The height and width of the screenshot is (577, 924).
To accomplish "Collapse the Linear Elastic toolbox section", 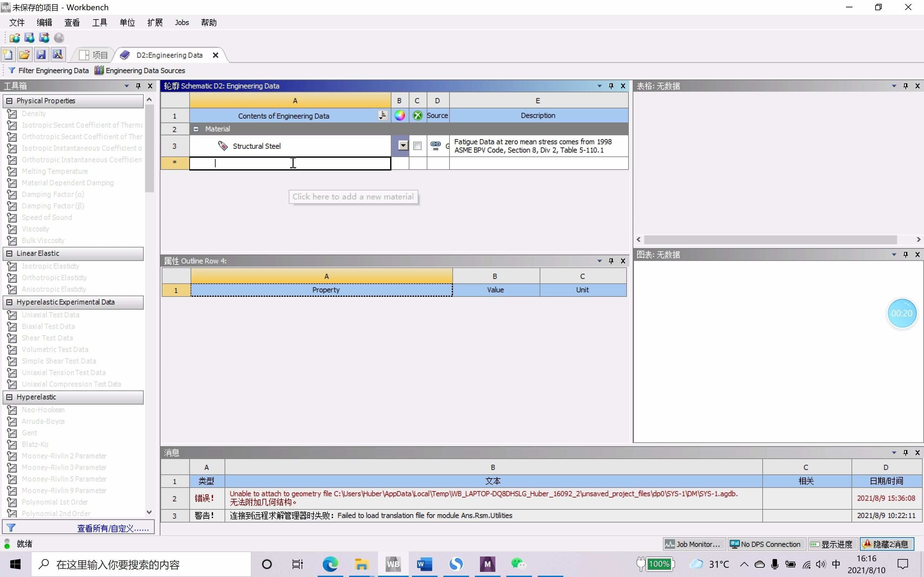I will [x=10, y=253].
